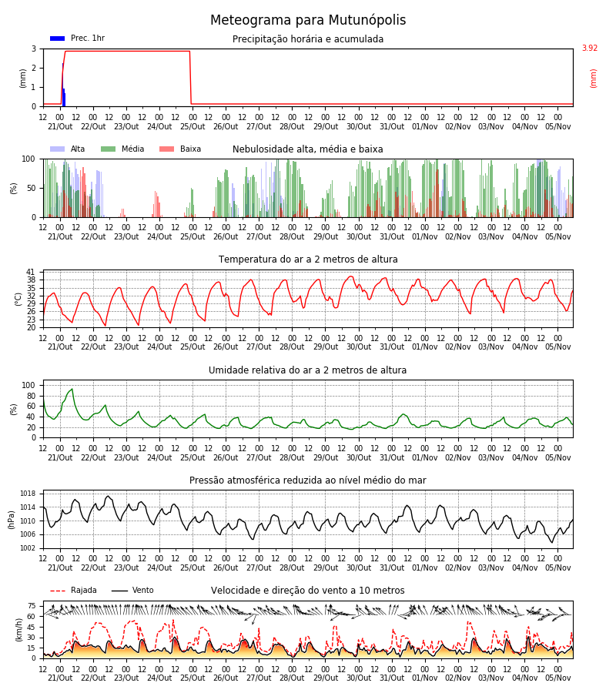
Task: Click the 05/Nov label under wind chart
Action: click(x=557, y=678)
